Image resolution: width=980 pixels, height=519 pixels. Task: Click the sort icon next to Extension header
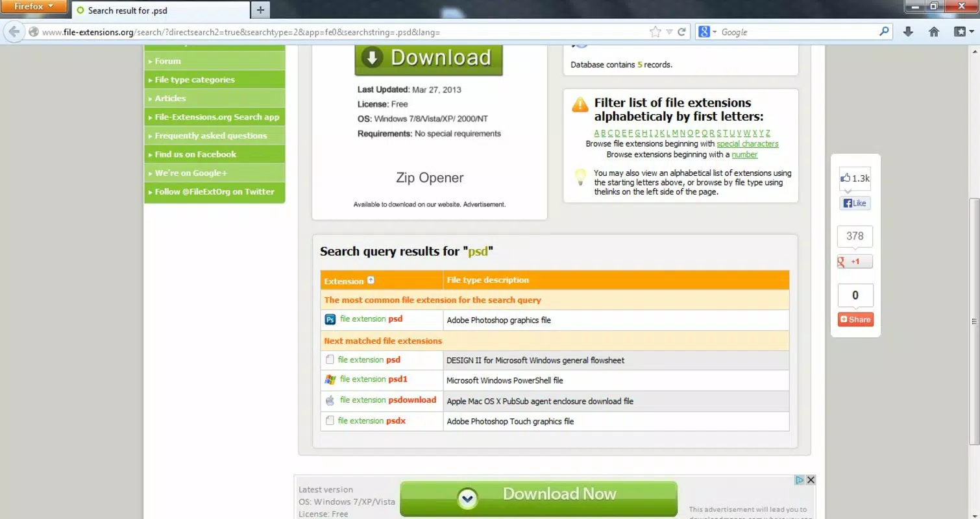coord(371,280)
